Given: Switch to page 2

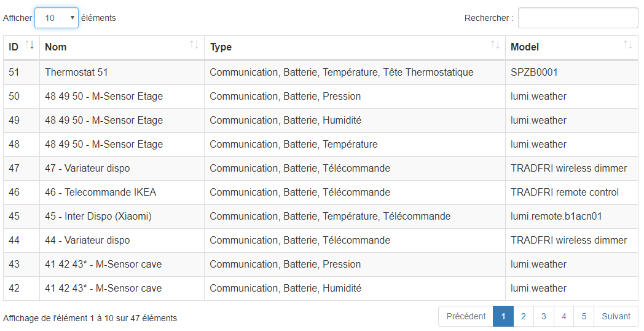Looking at the screenshot, I should (x=523, y=316).
